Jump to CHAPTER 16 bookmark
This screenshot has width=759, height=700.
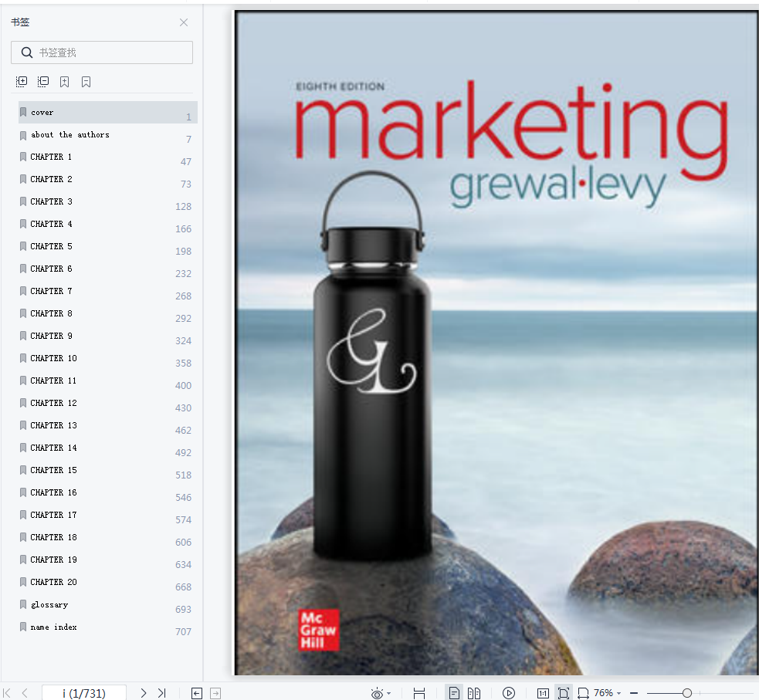coord(108,493)
